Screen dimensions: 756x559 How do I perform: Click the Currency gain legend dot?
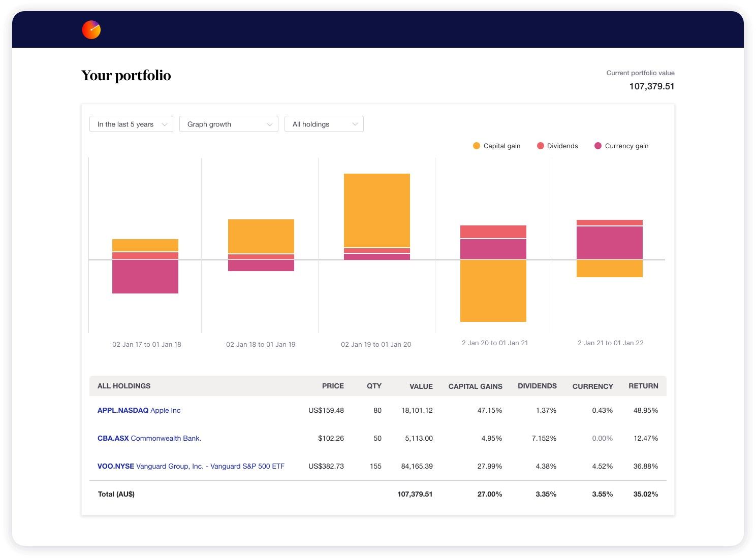pyautogui.click(x=598, y=146)
